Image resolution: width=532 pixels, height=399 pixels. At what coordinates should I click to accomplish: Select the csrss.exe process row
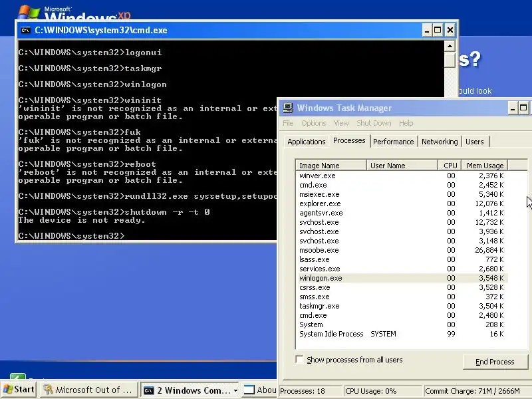[402, 287]
